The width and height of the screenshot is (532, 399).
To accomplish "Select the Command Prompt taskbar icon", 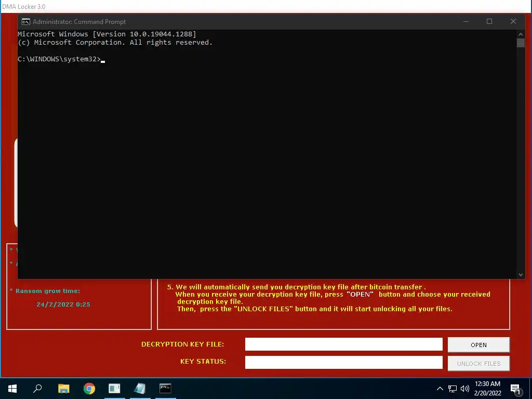I will point(165,389).
